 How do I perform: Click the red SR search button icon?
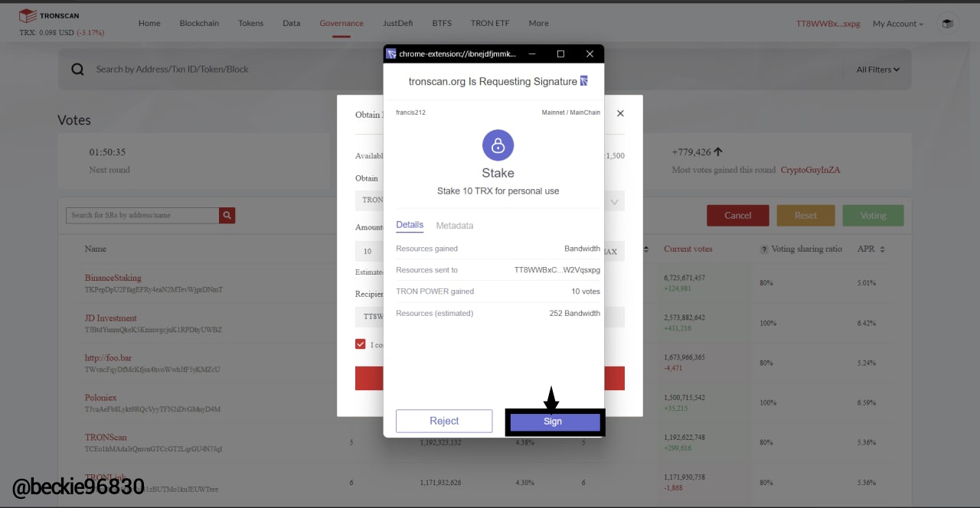click(227, 216)
